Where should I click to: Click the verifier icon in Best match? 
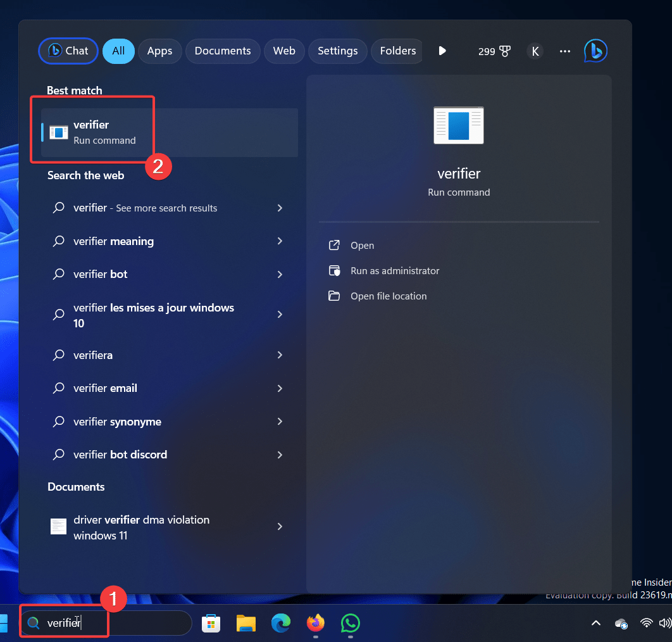click(x=59, y=132)
